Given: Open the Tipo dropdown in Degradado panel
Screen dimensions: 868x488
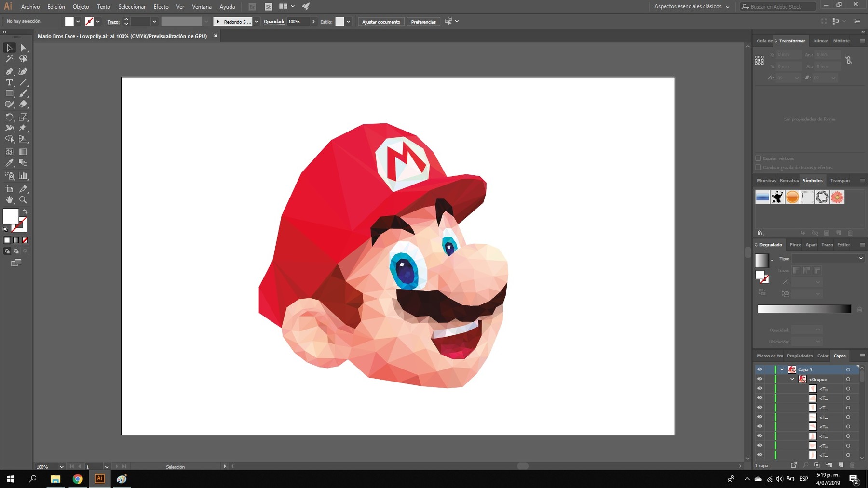Looking at the screenshot, I should [861, 258].
